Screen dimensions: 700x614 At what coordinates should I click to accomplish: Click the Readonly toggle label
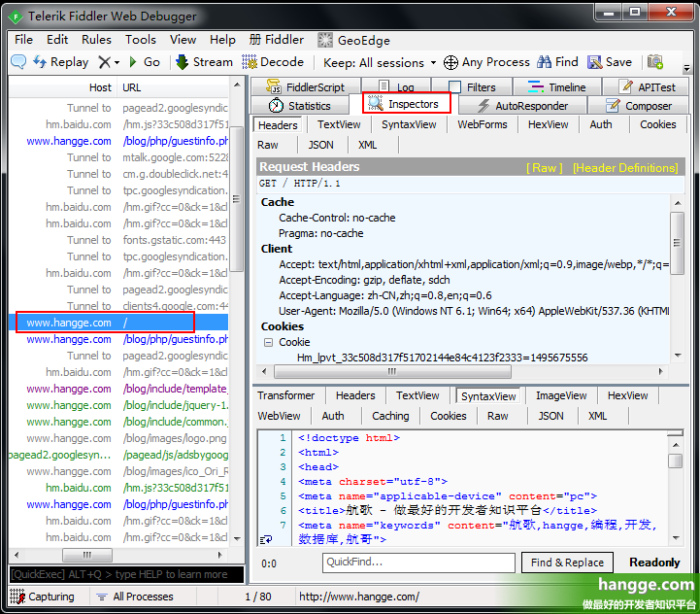pyautogui.click(x=654, y=563)
